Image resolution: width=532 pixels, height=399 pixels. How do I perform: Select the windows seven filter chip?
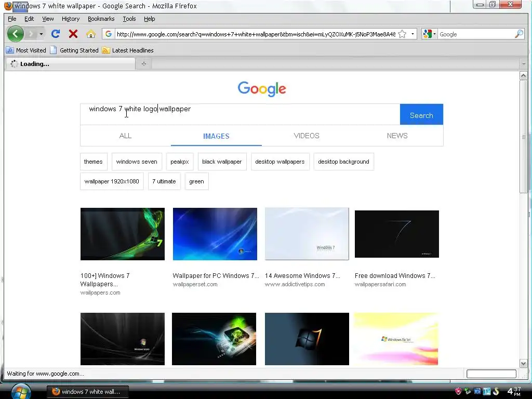coord(137,162)
